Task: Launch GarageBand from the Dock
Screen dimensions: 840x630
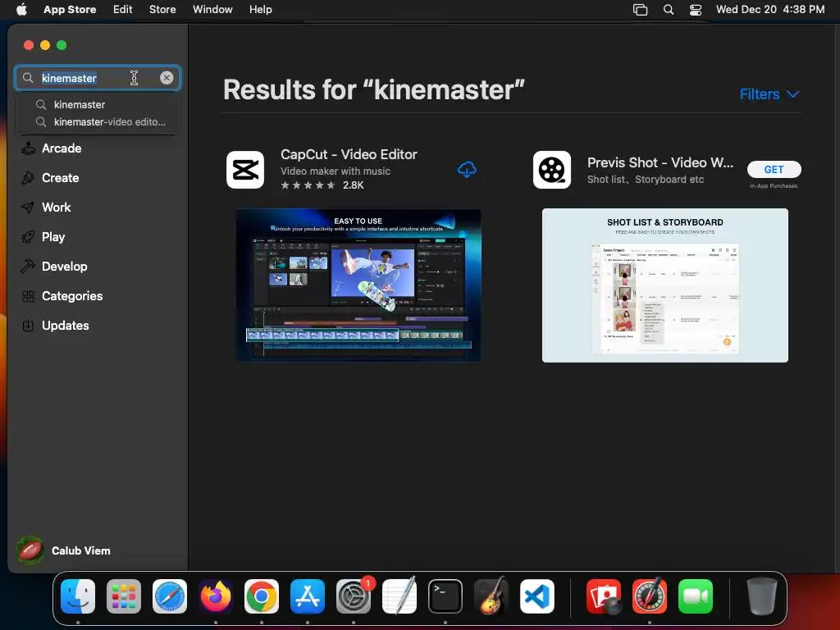Action: tap(491, 596)
